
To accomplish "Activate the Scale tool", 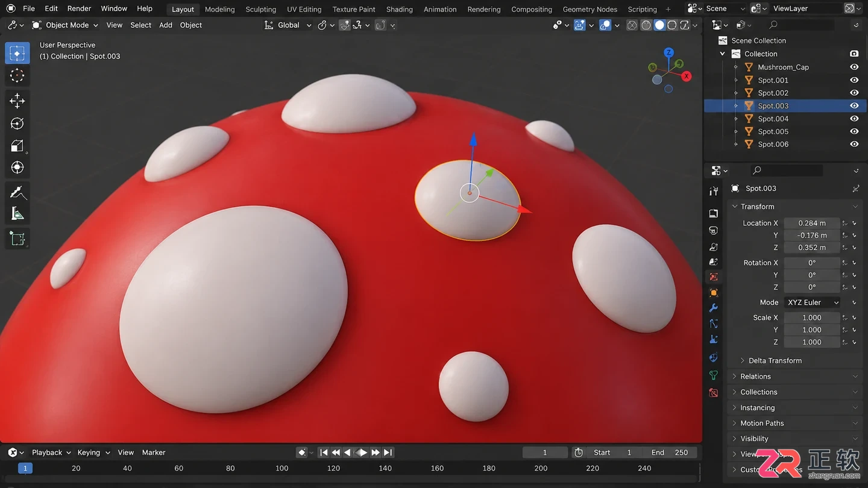I will coord(17,146).
